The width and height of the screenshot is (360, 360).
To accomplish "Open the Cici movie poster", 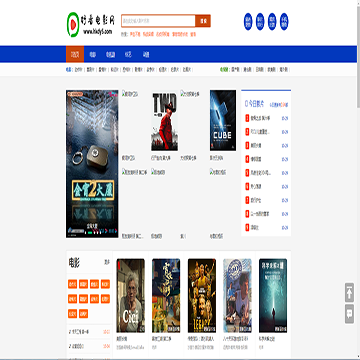I will (x=131, y=296).
